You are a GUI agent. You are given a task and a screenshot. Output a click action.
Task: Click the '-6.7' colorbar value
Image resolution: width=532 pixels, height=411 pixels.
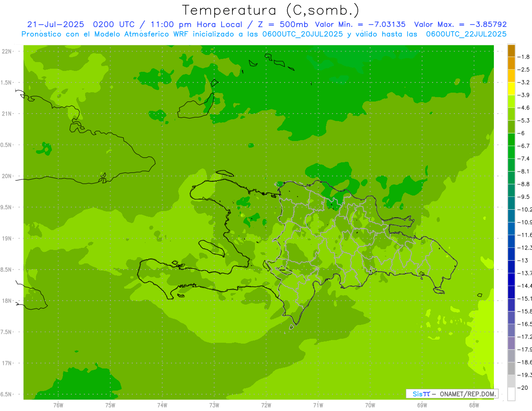click(x=524, y=146)
